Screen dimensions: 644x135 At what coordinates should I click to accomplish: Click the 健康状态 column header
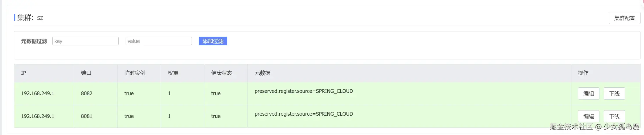coord(222,73)
